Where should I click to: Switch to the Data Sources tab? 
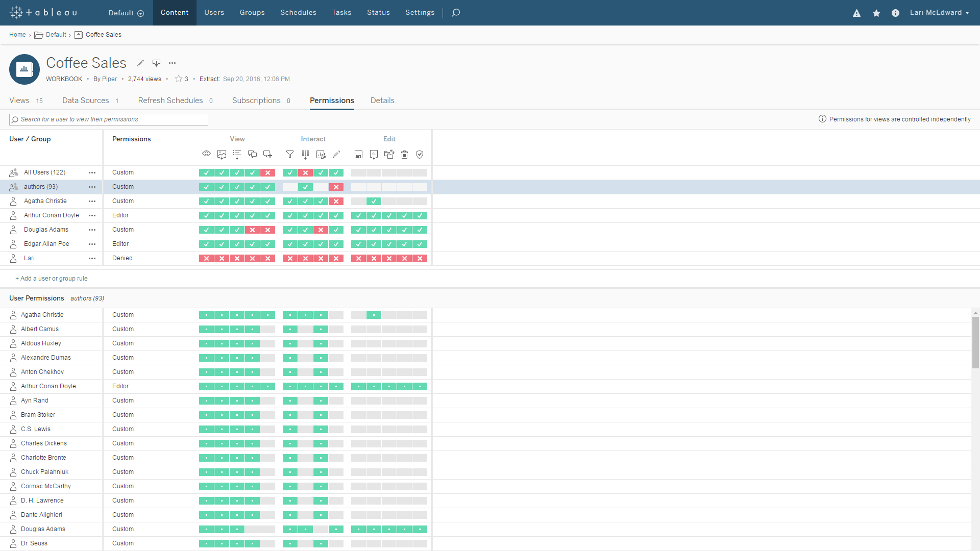[x=85, y=100]
